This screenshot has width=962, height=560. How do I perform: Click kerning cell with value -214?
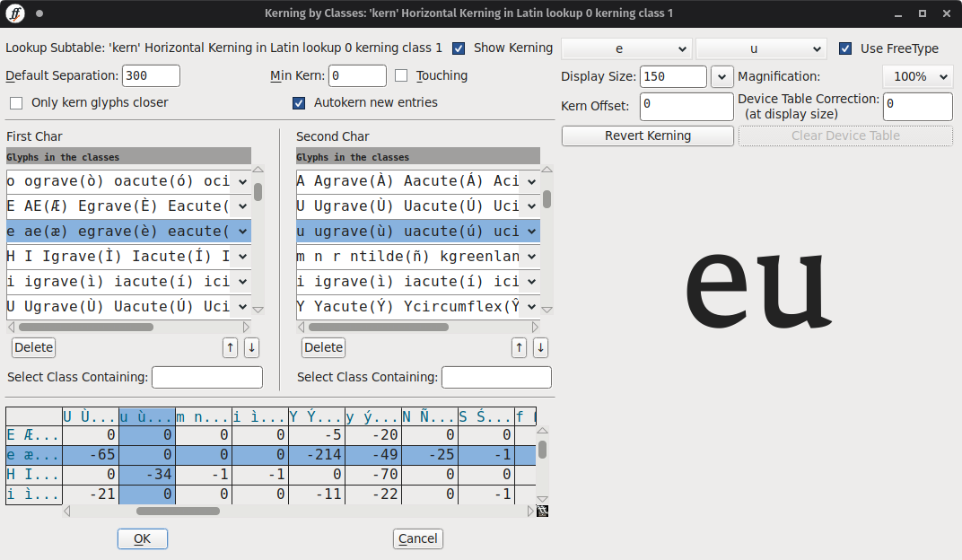click(x=317, y=455)
